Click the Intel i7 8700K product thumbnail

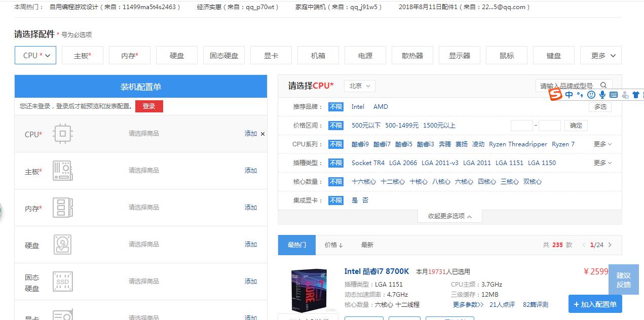(309, 290)
